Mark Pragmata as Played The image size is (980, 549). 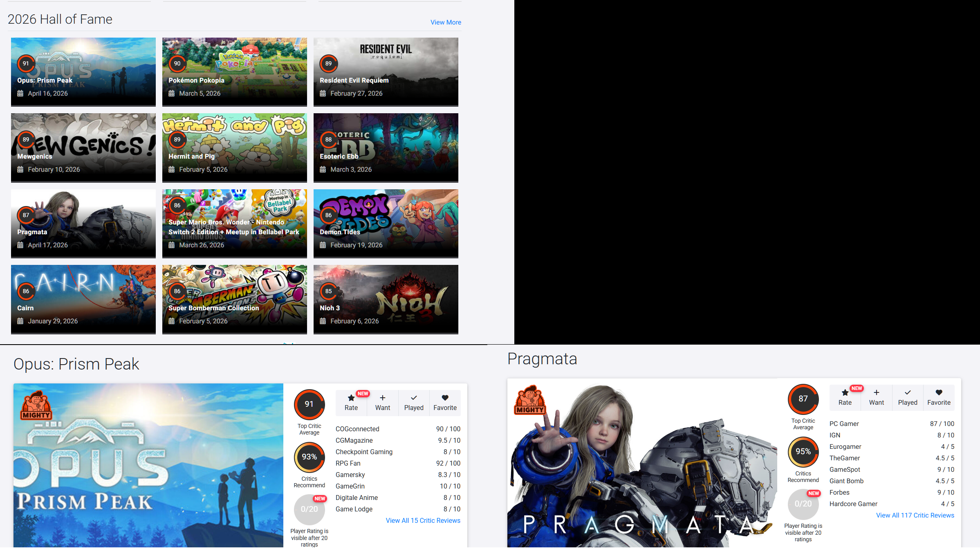coord(907,397)
